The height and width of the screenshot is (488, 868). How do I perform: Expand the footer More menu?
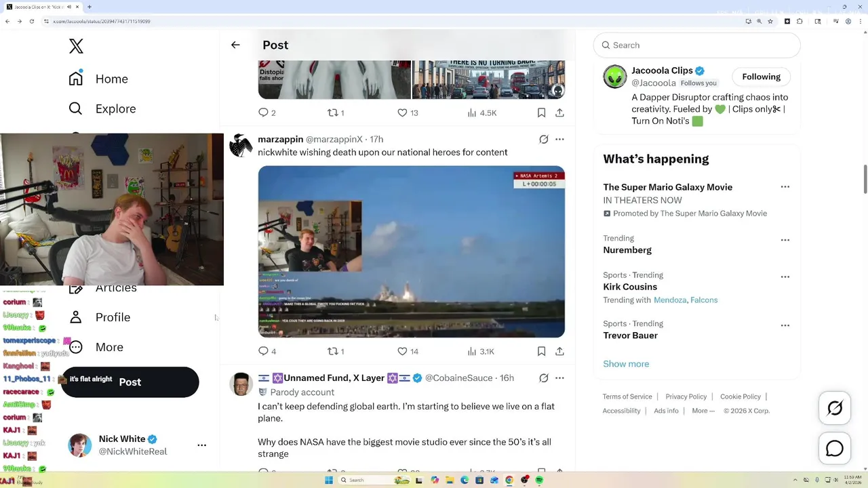pyautogui.click(x=703, y=411)
